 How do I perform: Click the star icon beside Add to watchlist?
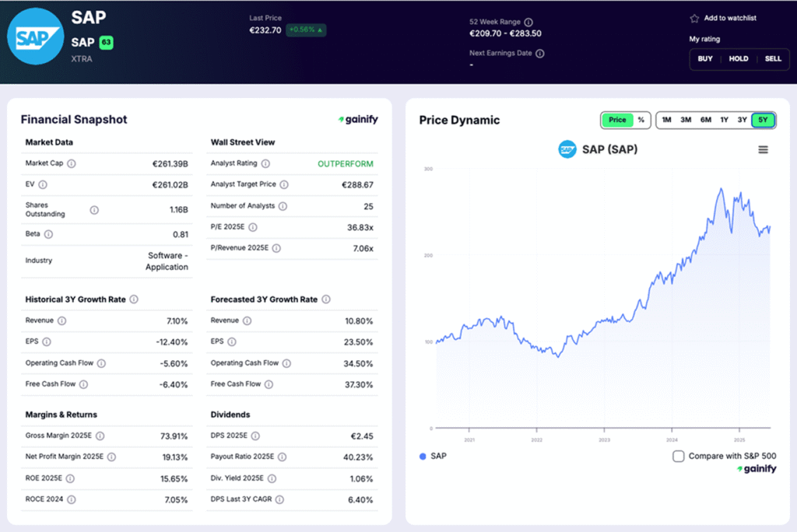click(694, 19)
